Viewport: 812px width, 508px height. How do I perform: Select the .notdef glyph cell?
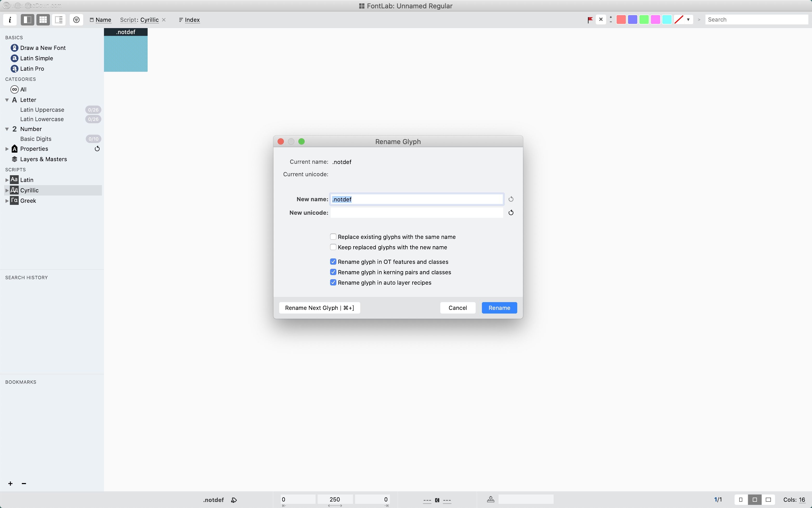(x=126, y=50)
